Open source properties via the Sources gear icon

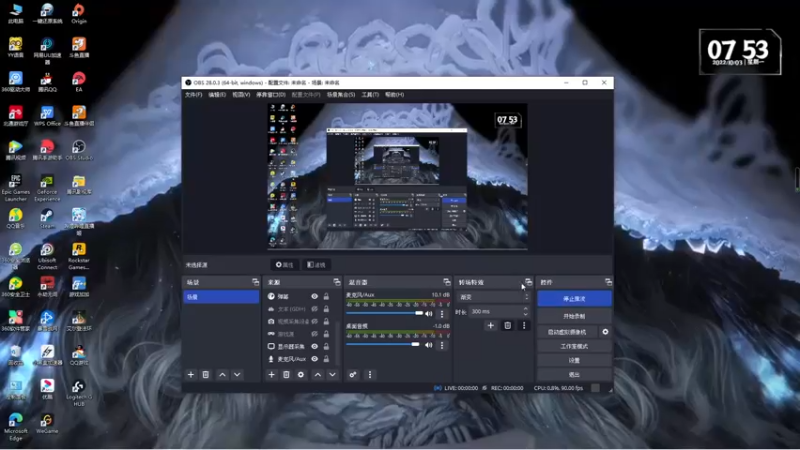[301, 374]
